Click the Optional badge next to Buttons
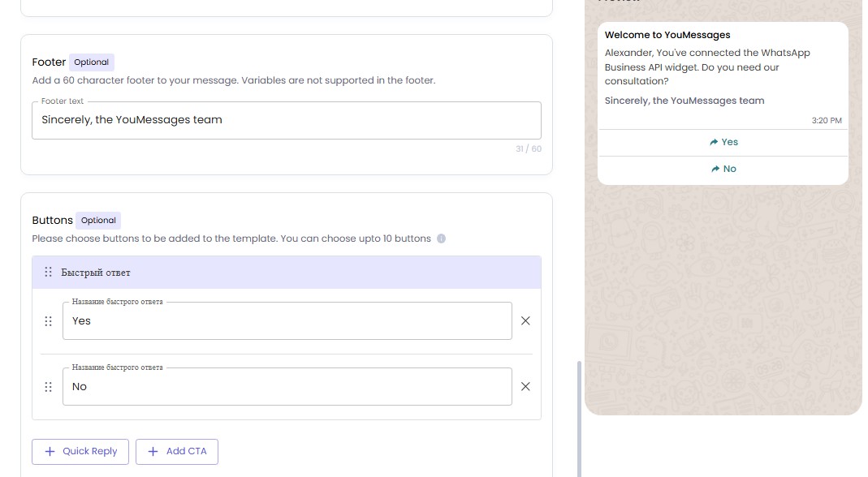The image size is (868, 477). (x=98, y=221)
